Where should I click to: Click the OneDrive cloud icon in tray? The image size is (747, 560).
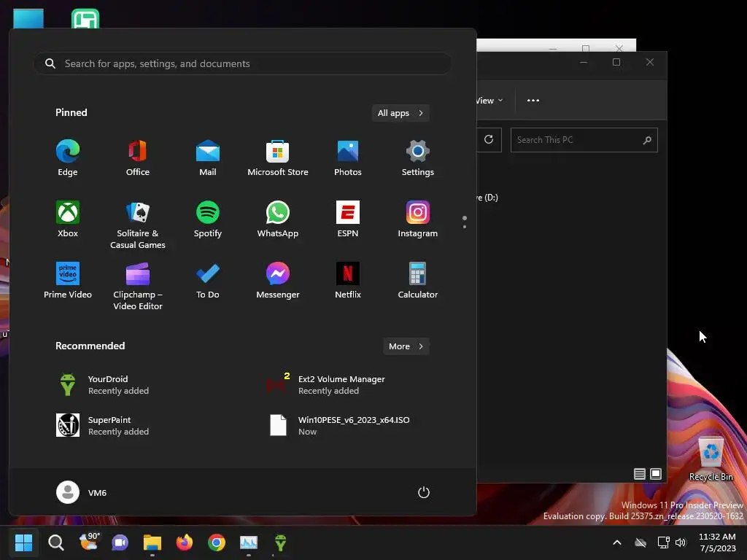[640, 542]
